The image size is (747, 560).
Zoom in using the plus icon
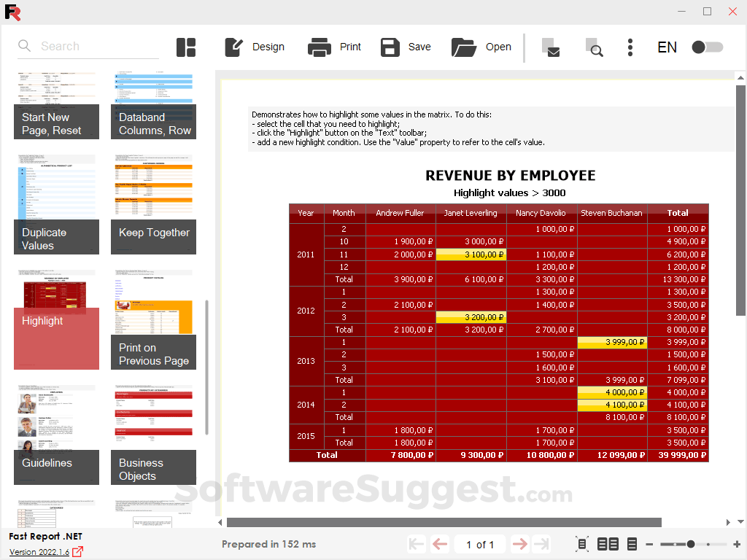(x=738, y=544)
